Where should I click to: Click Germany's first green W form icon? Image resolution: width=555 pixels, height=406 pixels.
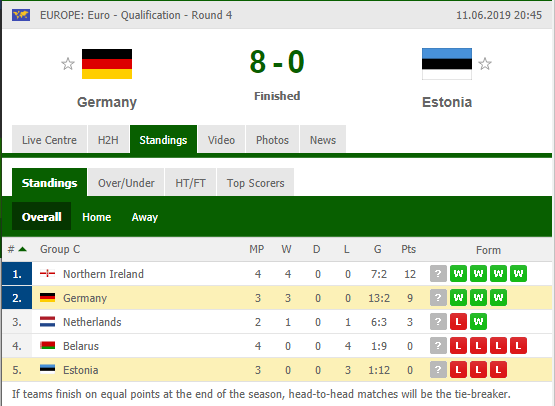pyautogui.click(x=458, y=298)
